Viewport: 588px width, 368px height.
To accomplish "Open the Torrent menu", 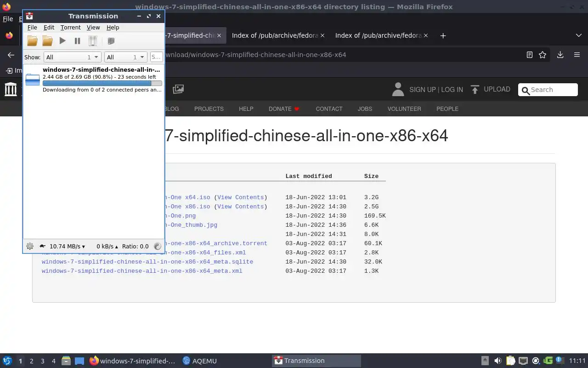I will click(70, 28).
